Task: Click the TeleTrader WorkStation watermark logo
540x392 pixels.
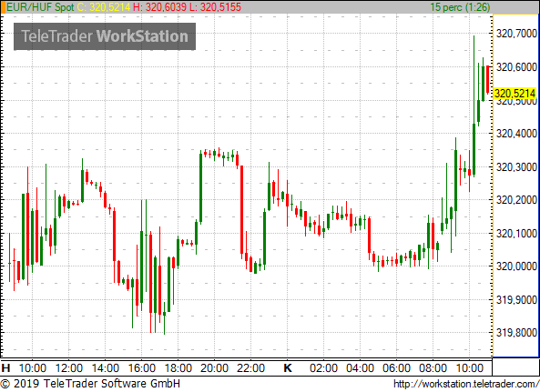Action: point(105,36)
